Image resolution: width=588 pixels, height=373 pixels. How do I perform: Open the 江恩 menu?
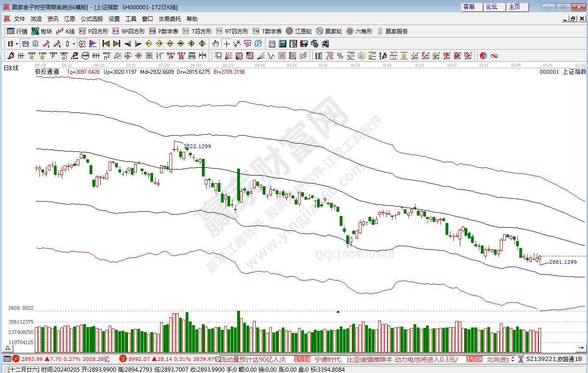(x=69, y=19)
